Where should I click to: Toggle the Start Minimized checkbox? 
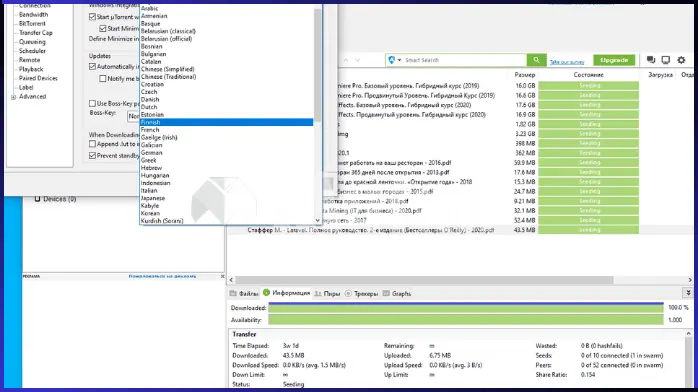coord(103,28)
